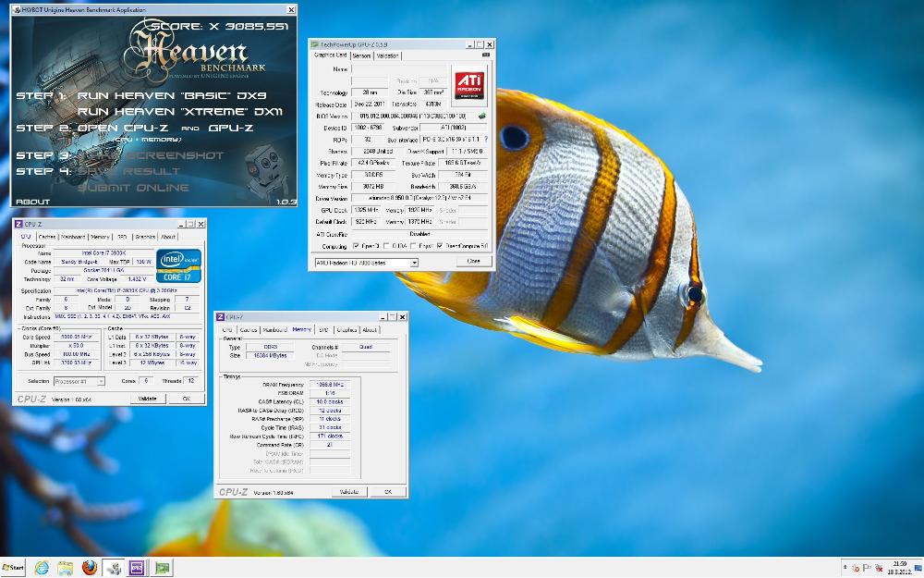Screen dimensions: 924x578
Task: Switch to Heaven Benchmark taskbar icon
Action: tap(114, 568)
